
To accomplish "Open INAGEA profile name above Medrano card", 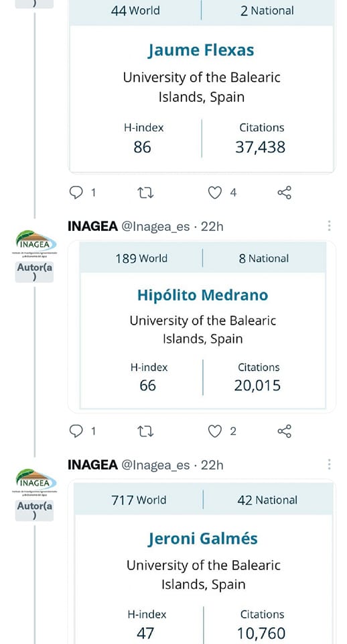I will [x=92, y=226].
